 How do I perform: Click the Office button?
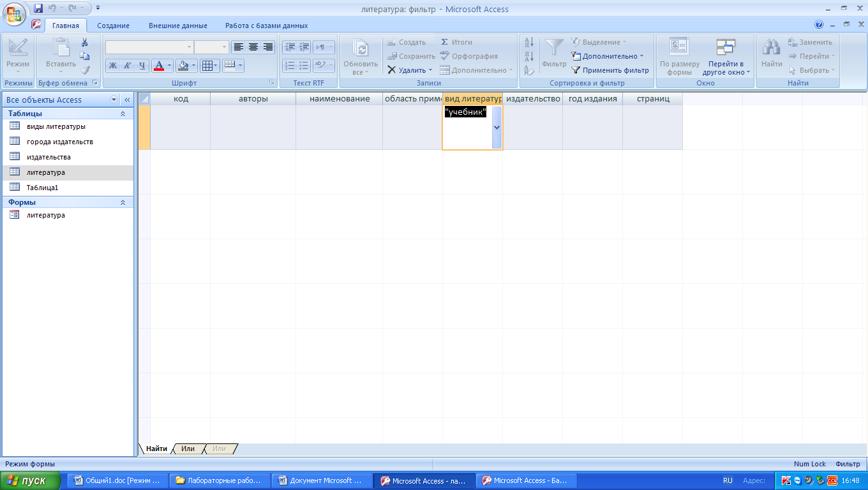pos(14,14)
